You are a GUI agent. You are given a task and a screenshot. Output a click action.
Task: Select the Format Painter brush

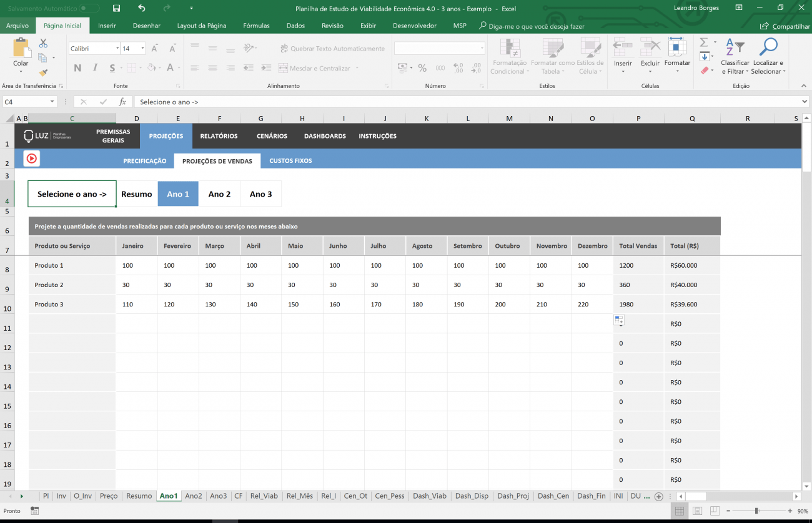click(x=43, y=72)
